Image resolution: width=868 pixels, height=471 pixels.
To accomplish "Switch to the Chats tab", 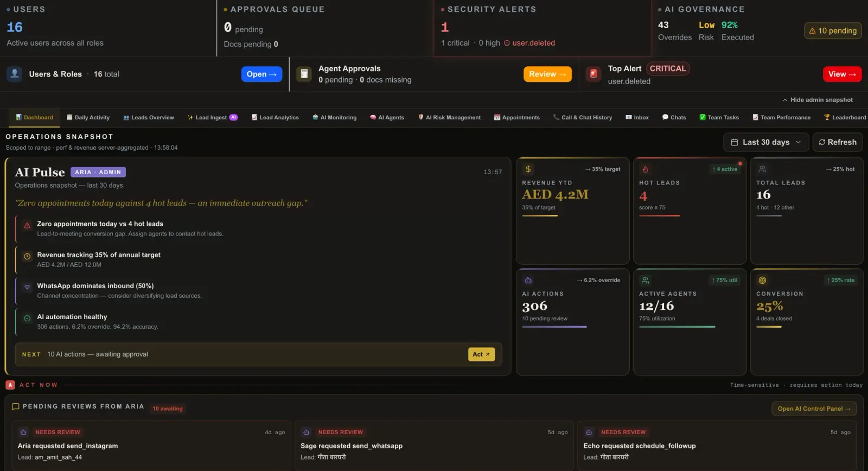I will click(674, 117).
